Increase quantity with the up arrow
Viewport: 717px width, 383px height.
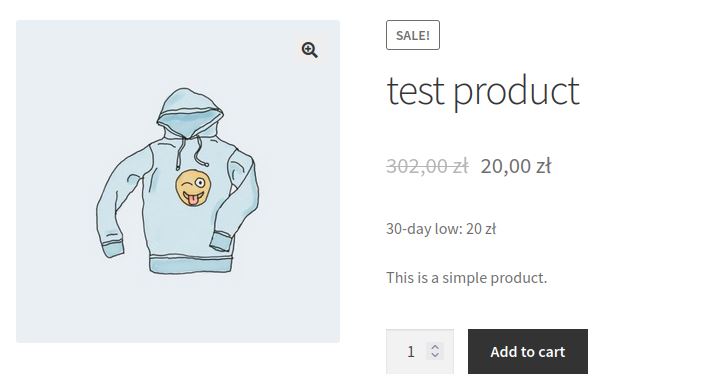pyautogui.click(x=435, y=347)
